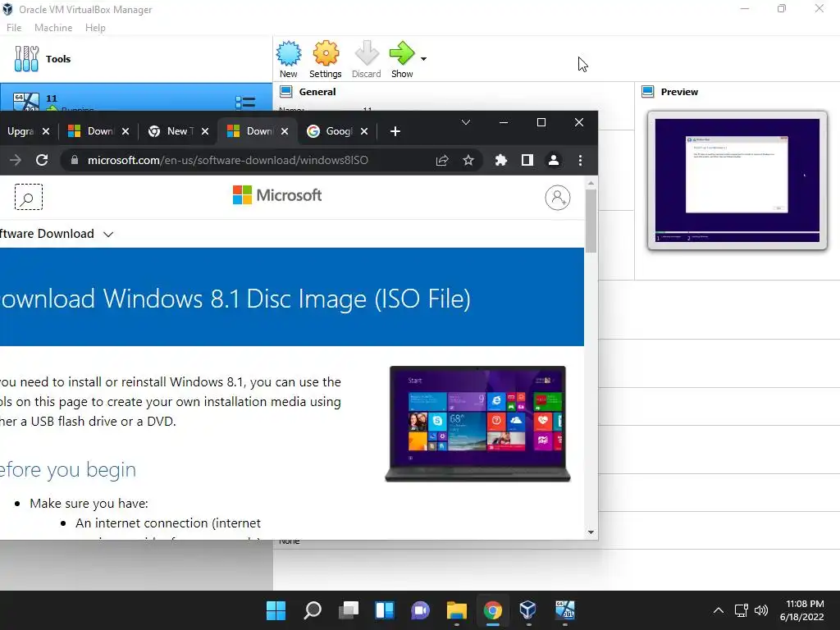Bookmark this page with the star icon
Screen dimensions: 840x630
468,160
